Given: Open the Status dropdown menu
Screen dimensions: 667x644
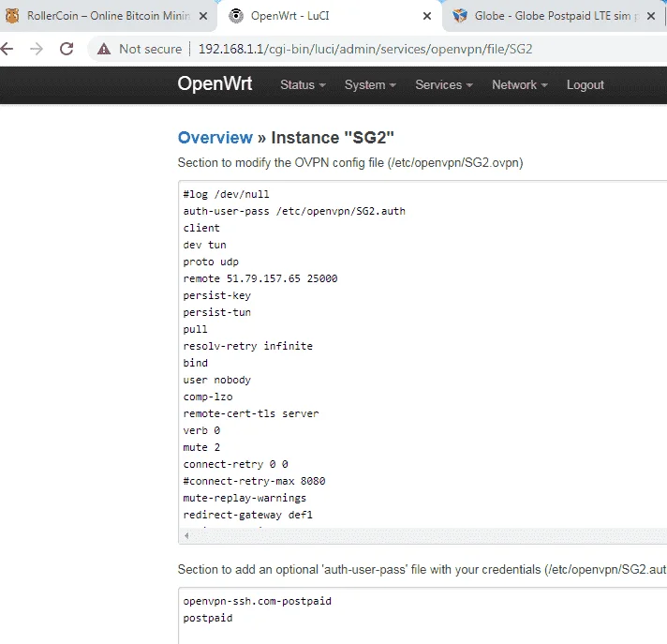Looking at the screenshot, I should coord(303,84).
